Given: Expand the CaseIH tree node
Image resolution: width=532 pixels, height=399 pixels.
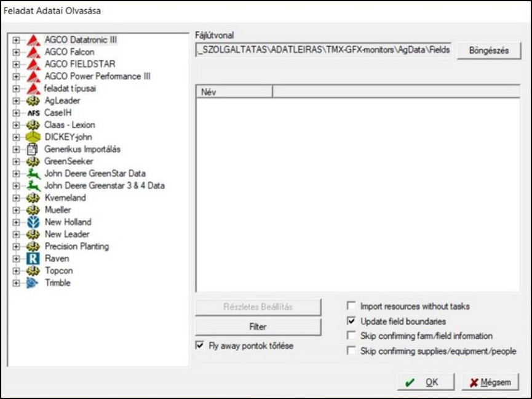Looking at the screenshot, I should point(15,113).
